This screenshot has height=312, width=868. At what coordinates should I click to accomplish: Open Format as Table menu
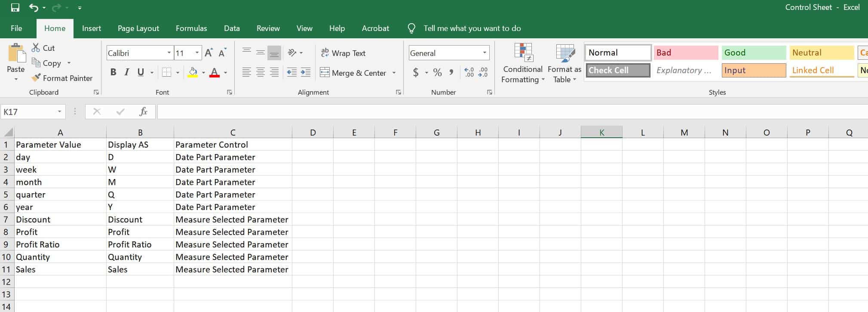564,63
